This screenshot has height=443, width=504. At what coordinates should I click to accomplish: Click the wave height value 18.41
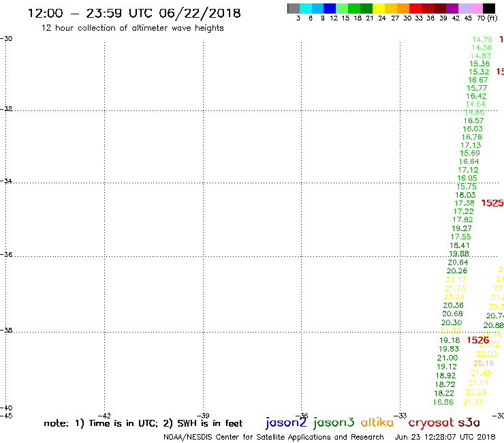pos(460,245)
